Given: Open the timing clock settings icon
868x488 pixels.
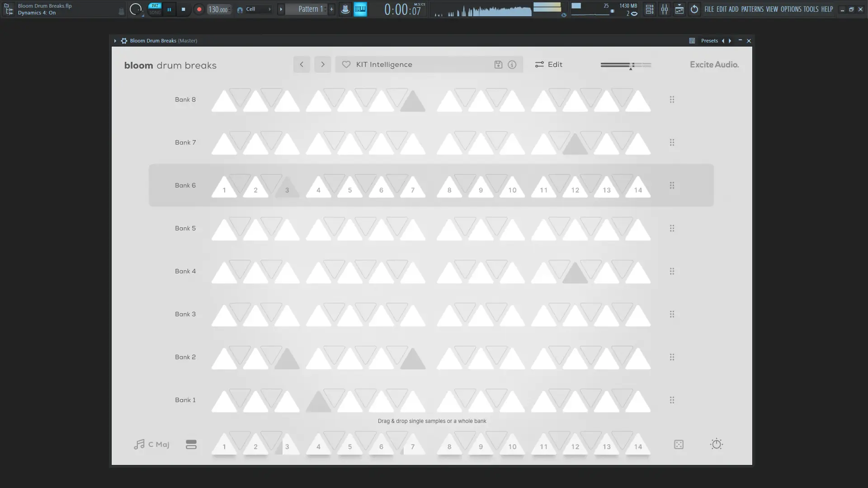Looking at the screenshot, I should 716,444.
